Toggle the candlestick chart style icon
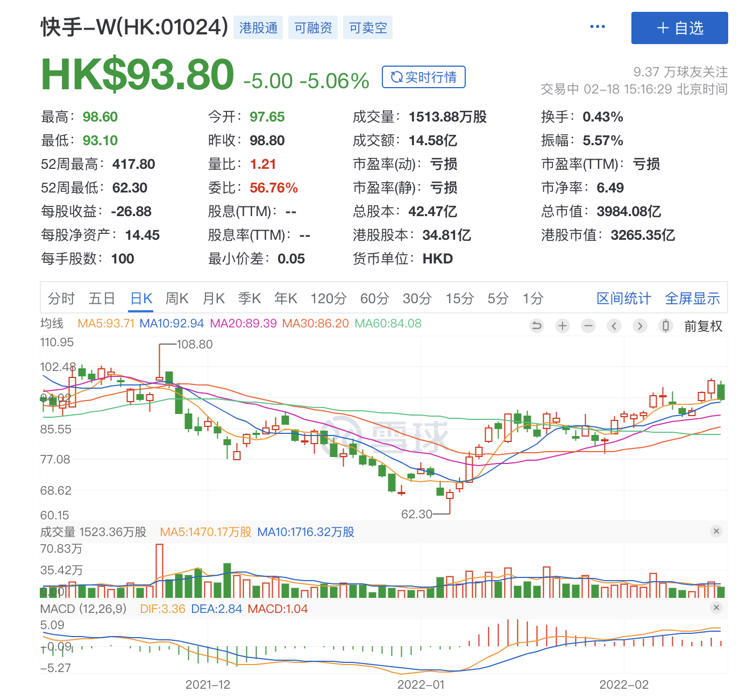 (666, 326)
